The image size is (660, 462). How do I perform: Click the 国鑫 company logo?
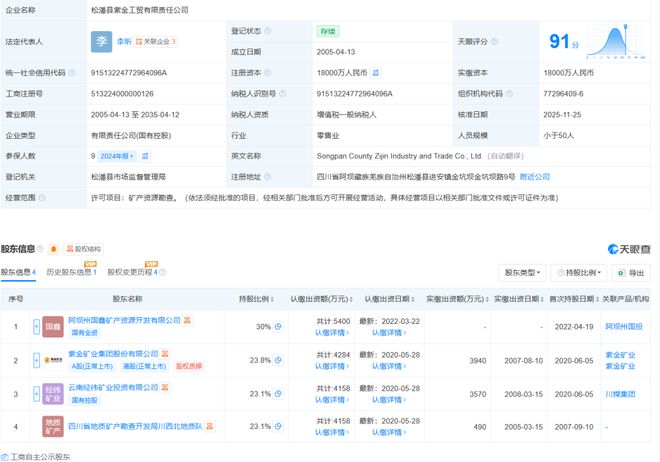pos(52,326)
